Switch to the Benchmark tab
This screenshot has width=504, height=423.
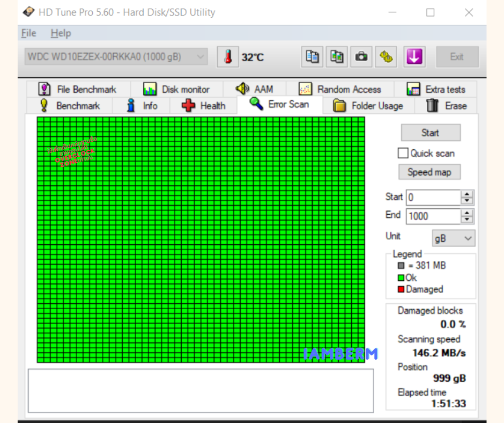click(70, 106)
